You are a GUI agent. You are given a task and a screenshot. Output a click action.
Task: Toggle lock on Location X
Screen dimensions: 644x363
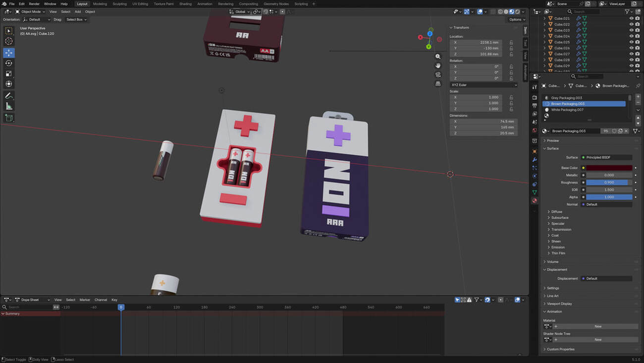[x=511, y=43]
